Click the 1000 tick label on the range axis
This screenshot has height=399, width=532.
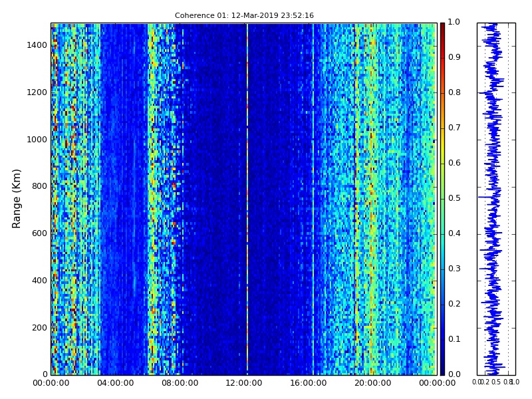[x=37, y=140]
